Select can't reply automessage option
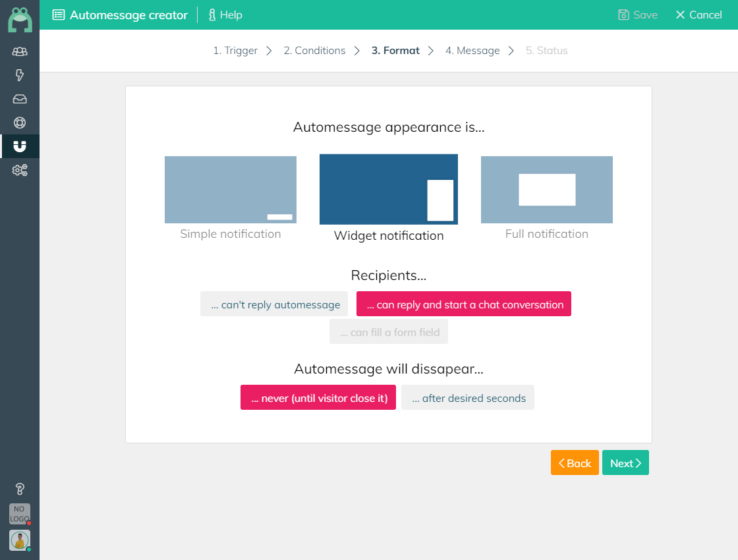Viewport: 738px width, 560px height. pyautogui.click(x=274, y=304)
